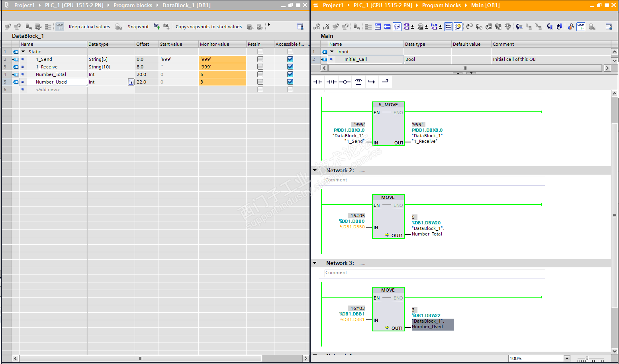This screenshot has width=619, height=364.
Task: Insert an empty box instruction
Action: [x=358, y=82]
